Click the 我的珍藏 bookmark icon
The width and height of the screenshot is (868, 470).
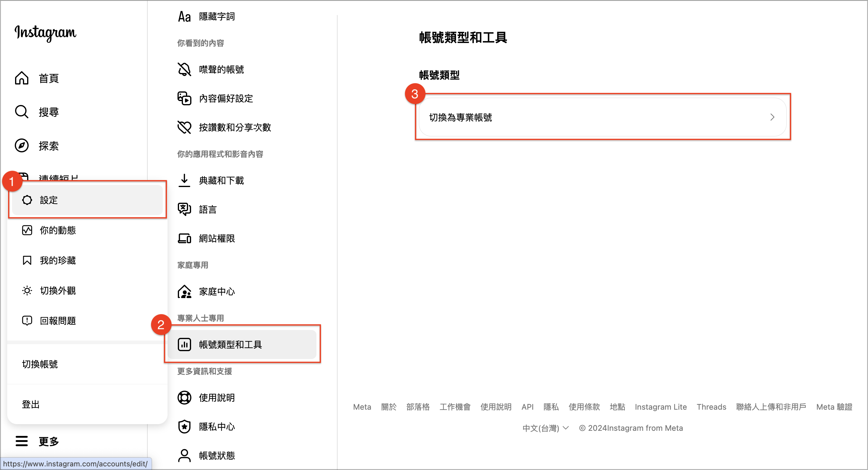point(27,260)
